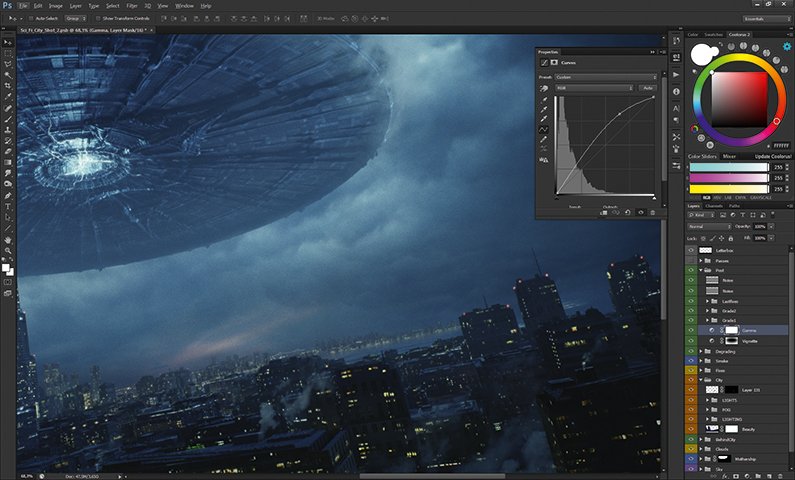Open the masks view in Properties panel
Image resolution: width=795 pixels, height=480 pixels.
tap(554, 63)
